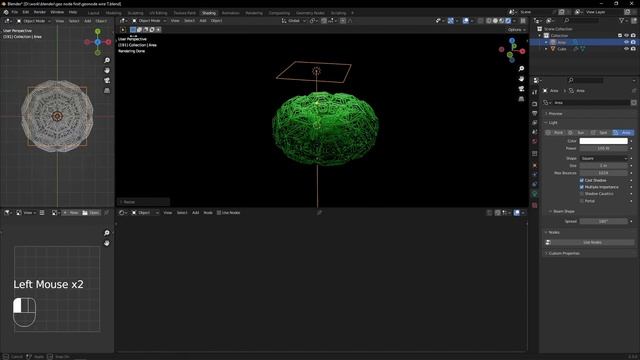Disable Area light render camera icon
This screenshot has width=640, height=360.
[633, 42]
